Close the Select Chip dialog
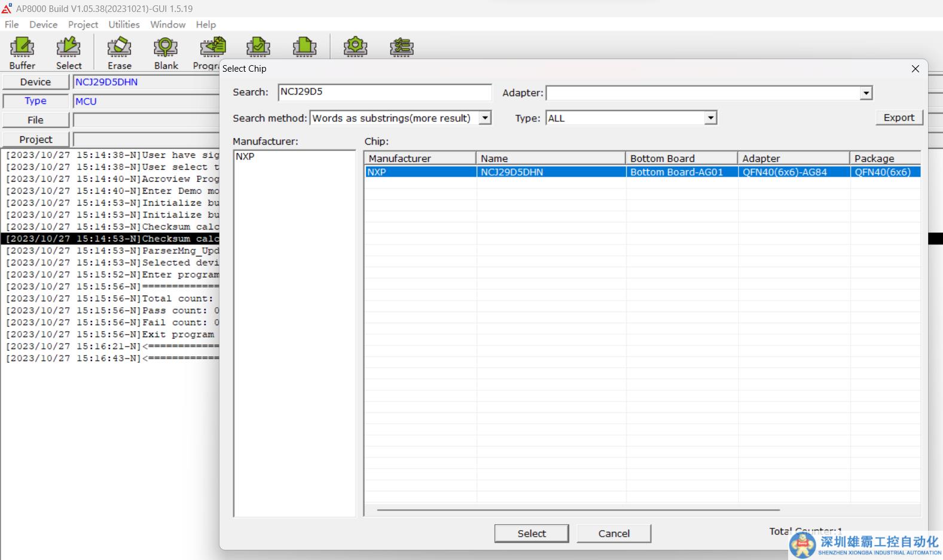Viewport: 943px width, 560px height. 915,69
